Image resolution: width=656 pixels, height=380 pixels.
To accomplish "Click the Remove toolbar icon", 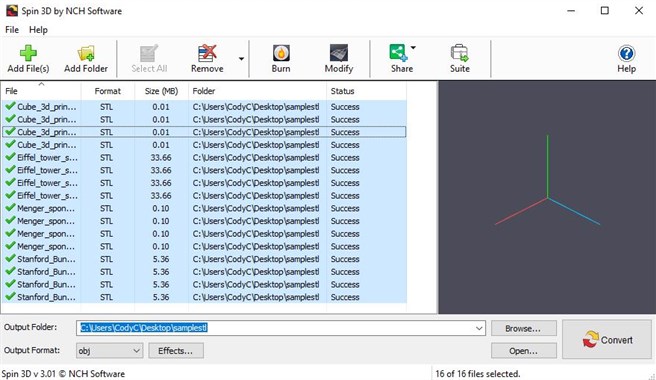I will (207, 53).
